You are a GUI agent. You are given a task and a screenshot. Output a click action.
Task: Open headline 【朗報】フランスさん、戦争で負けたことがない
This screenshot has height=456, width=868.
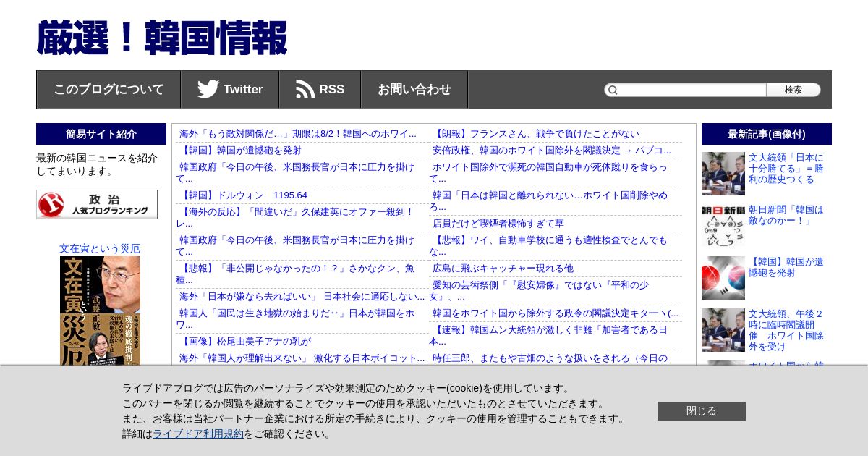(x=536, y=134)
